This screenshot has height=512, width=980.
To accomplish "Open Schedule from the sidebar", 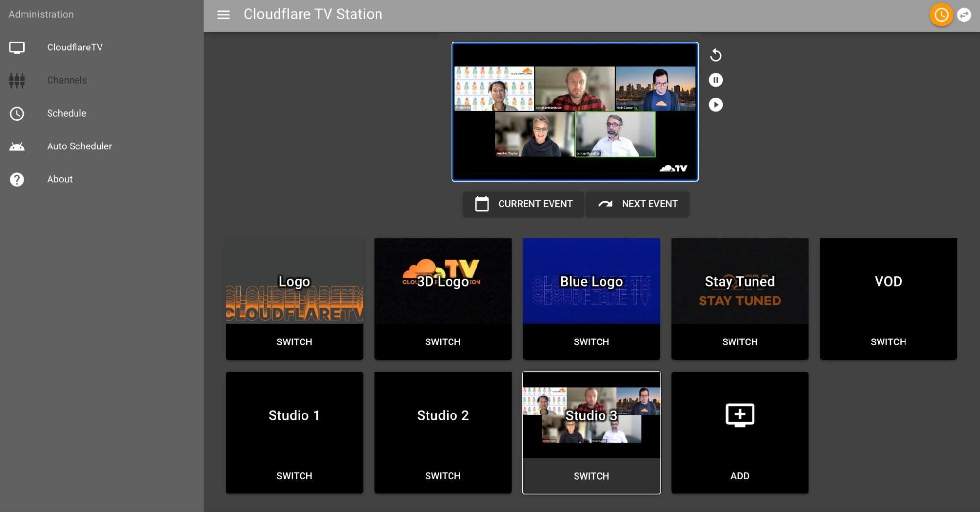I will 67,113.
